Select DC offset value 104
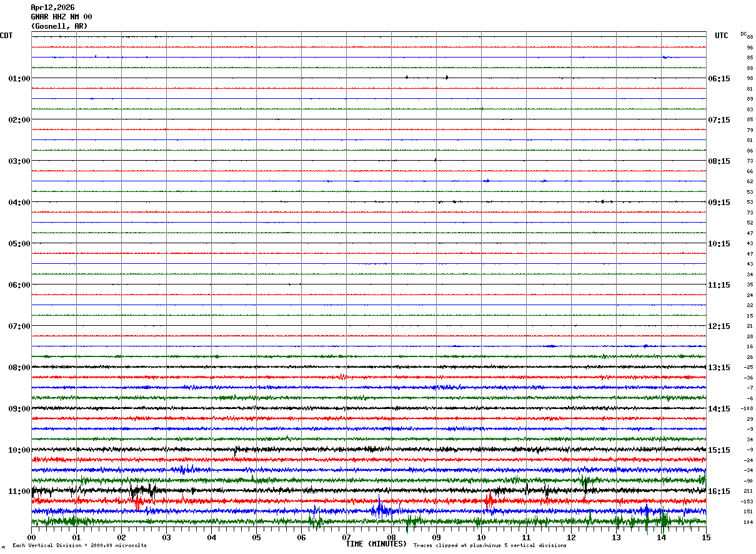The height and width of the screenshot is (554, 756). tap(749, 522)
